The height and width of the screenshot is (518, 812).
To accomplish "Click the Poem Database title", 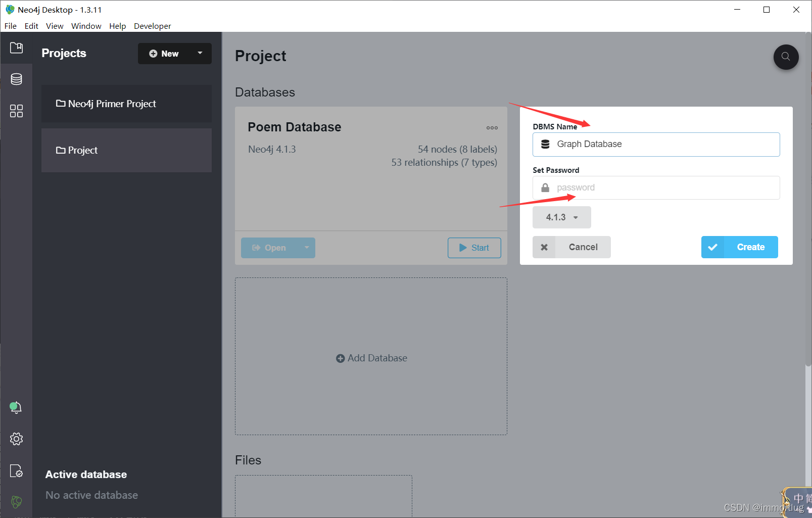I will [x=295, y=127].
